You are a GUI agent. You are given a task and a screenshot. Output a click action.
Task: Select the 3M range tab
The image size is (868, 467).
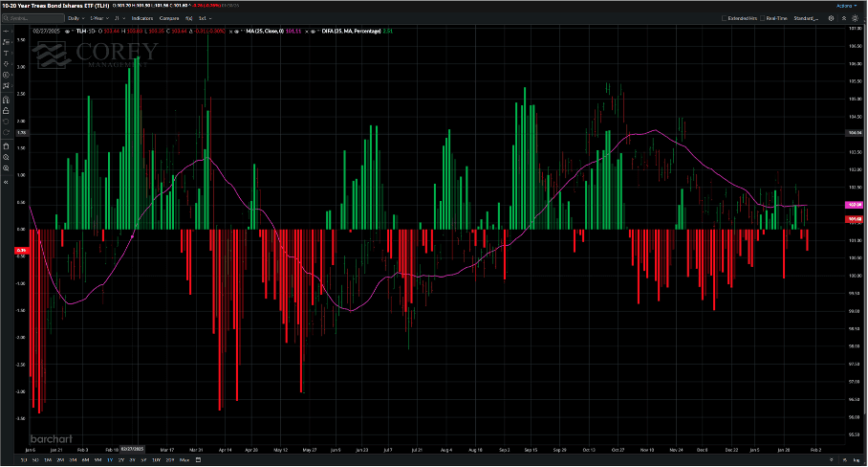click(x=73, y=459)
